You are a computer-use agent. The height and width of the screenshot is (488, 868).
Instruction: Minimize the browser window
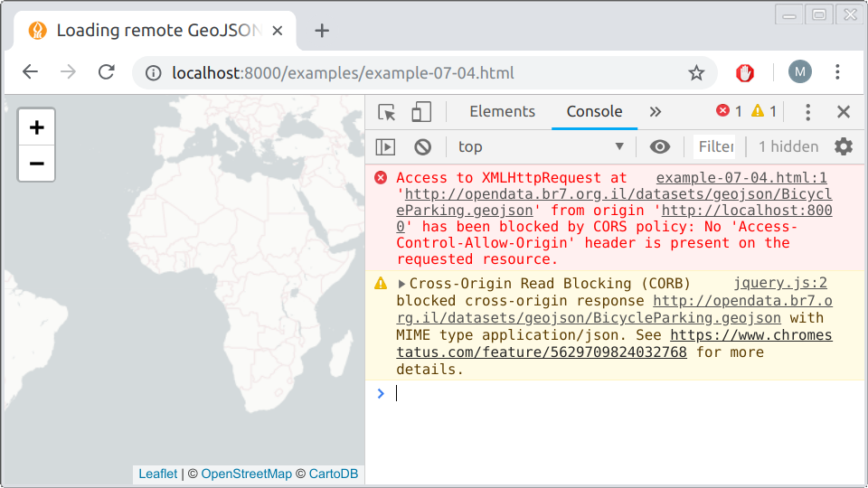coord(789,14)
